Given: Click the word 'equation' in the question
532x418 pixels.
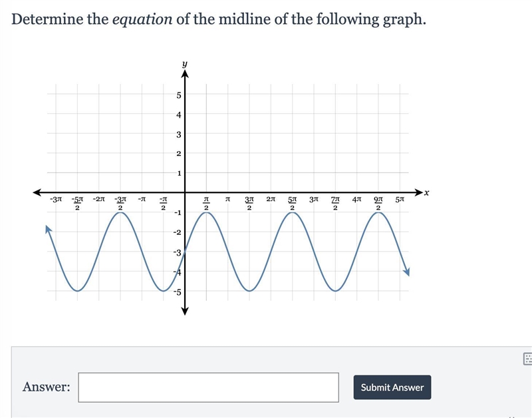Looking at the screenshot, I should 142,19.
